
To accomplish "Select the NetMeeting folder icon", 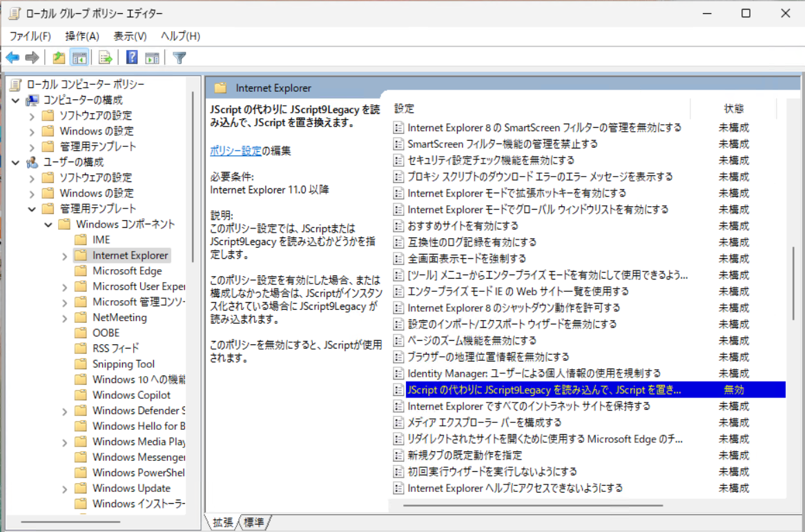I will coord(81,317).
